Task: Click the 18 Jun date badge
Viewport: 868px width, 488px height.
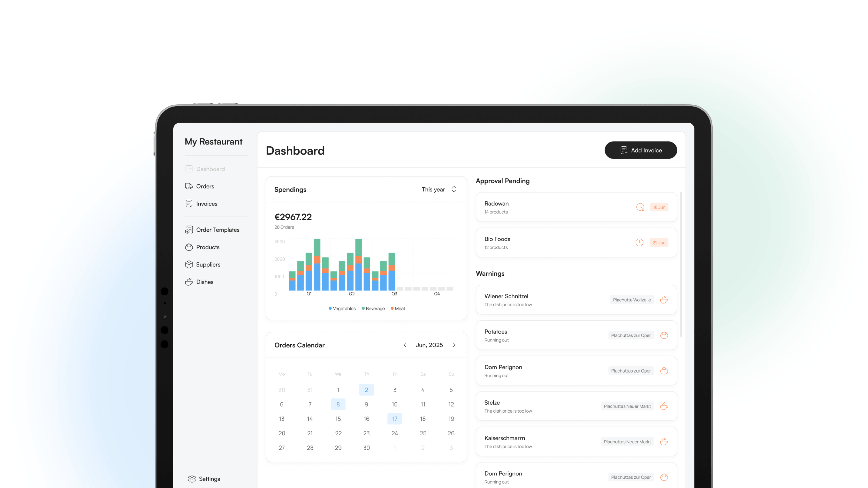Action: (659, 207)
